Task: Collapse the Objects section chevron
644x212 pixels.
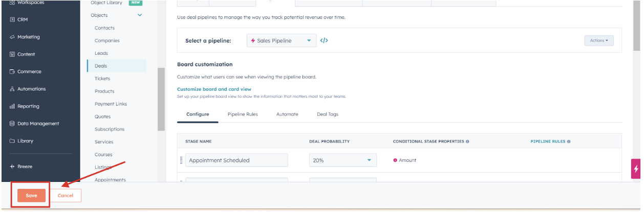Action: point(140,15)
